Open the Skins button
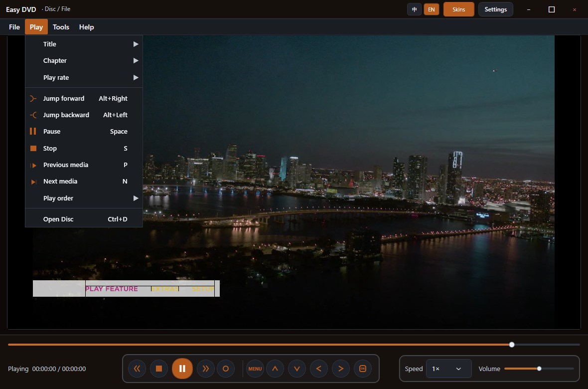Image resolution: width=588 pixels, height=389 pixels. click(x=458, y=9)
